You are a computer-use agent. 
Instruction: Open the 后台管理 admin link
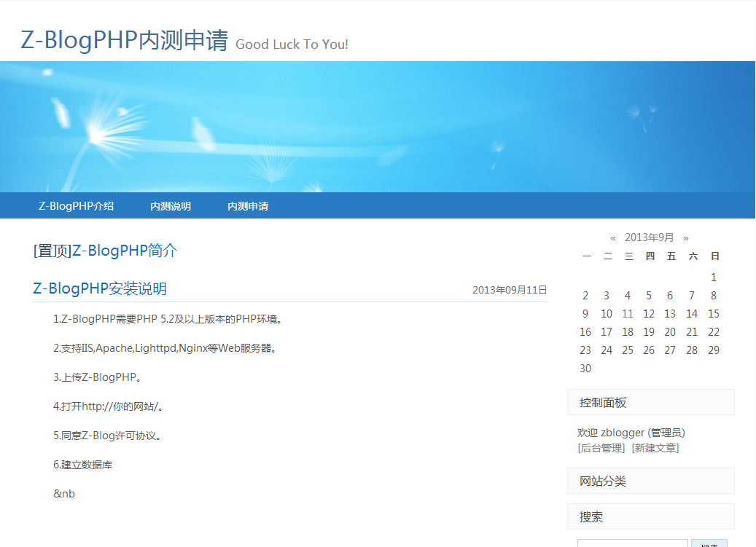pyautogui.click(x=601, y=448)
